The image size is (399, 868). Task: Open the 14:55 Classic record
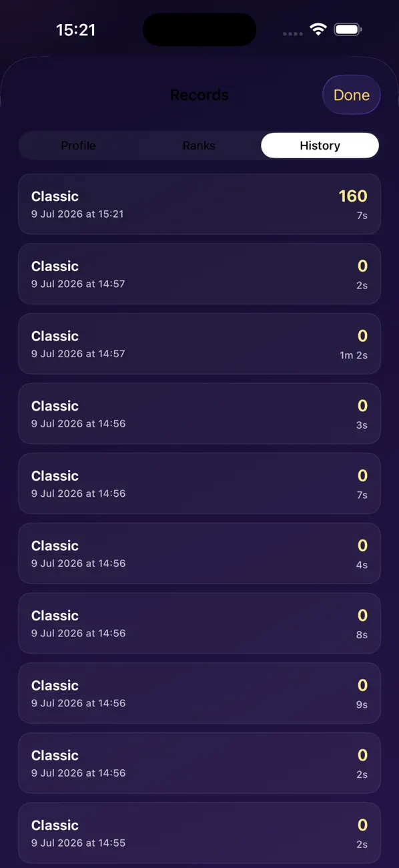pos(199,833)
